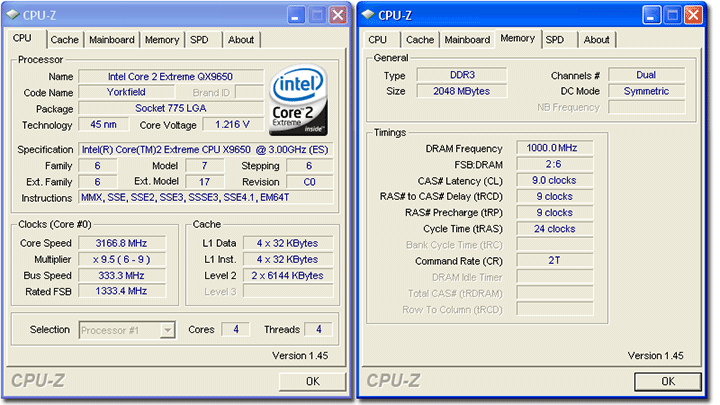
Task: Click the empty NB Frequency field
Action: tap(647, 107)
